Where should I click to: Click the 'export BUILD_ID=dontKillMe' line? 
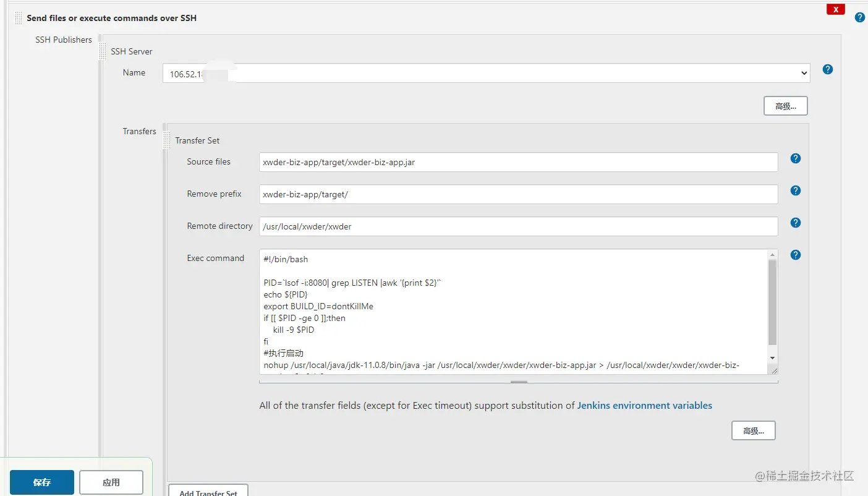click(x=318, y=306)
